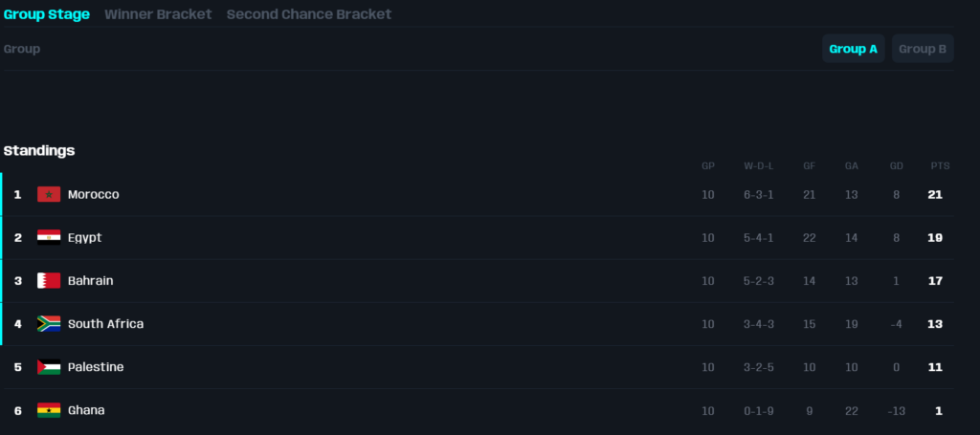Click the GD column header
Viewport: 980px width, 435px height.
(896, 166)
